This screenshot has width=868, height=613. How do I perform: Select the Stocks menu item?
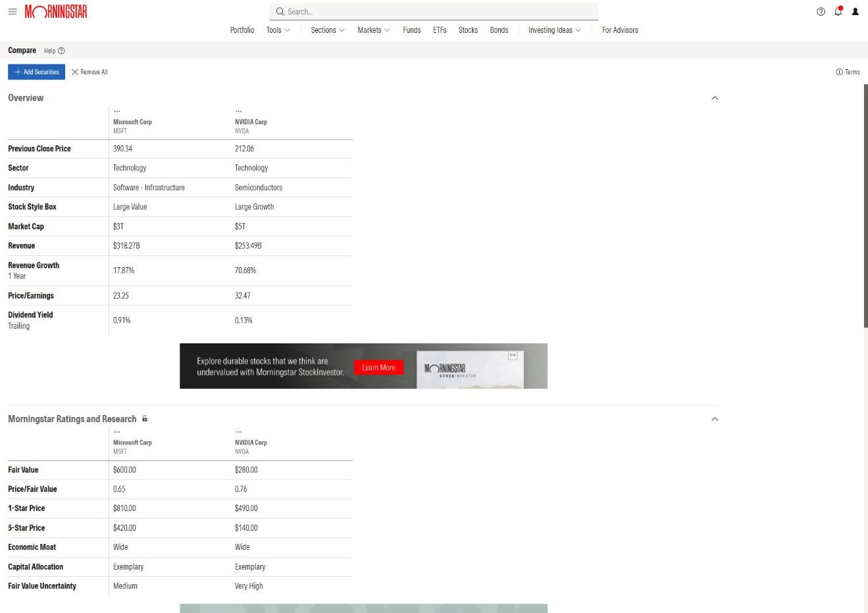click(468, 30)
